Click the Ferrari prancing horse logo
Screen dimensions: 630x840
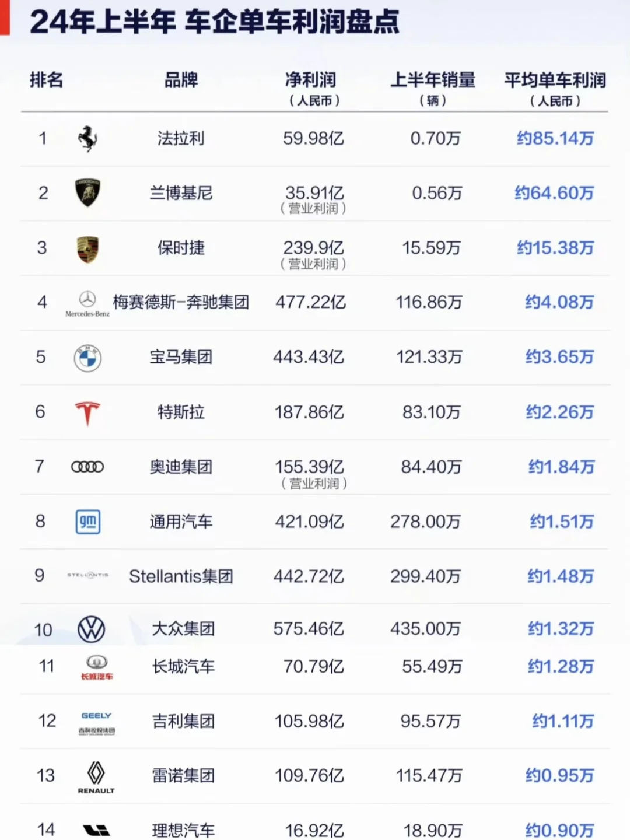click(x=87, y=139)
